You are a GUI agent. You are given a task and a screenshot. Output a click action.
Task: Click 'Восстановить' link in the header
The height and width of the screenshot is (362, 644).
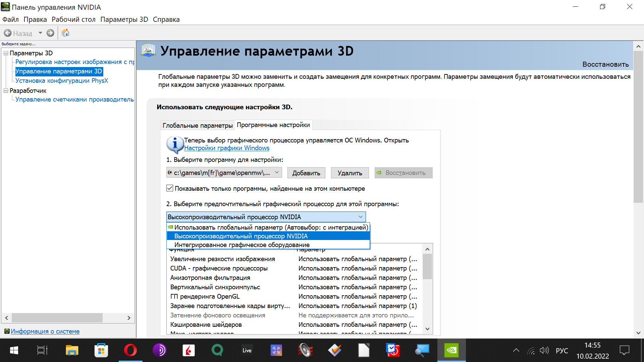point(605,64)
